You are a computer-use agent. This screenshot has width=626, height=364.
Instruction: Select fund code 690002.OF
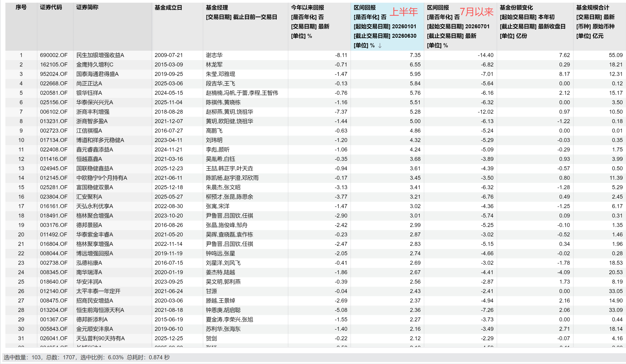tap(54, 55)
